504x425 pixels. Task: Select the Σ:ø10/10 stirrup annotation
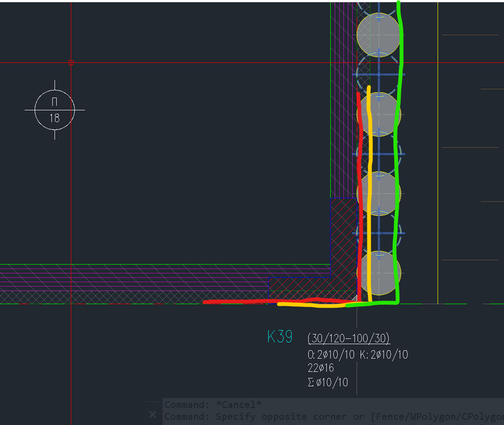328,382
